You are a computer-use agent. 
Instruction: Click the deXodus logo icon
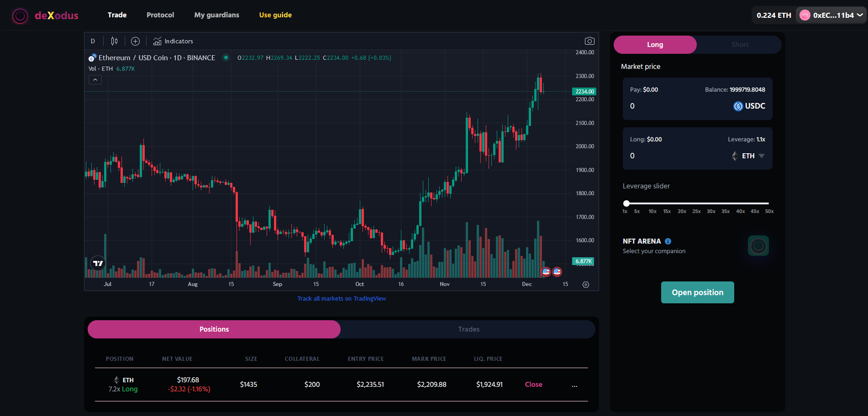[x=20, y=16]
